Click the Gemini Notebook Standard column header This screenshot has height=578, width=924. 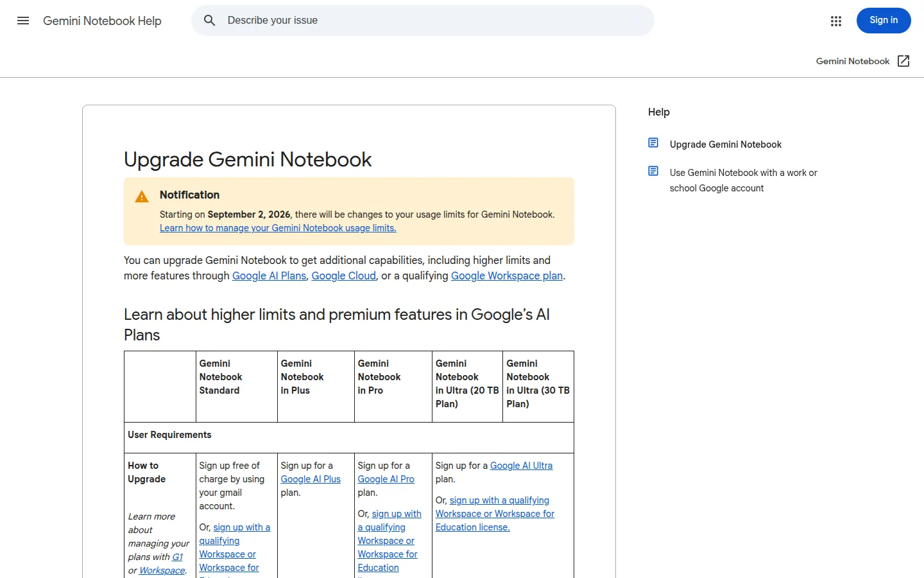click(x=236, y=387)
